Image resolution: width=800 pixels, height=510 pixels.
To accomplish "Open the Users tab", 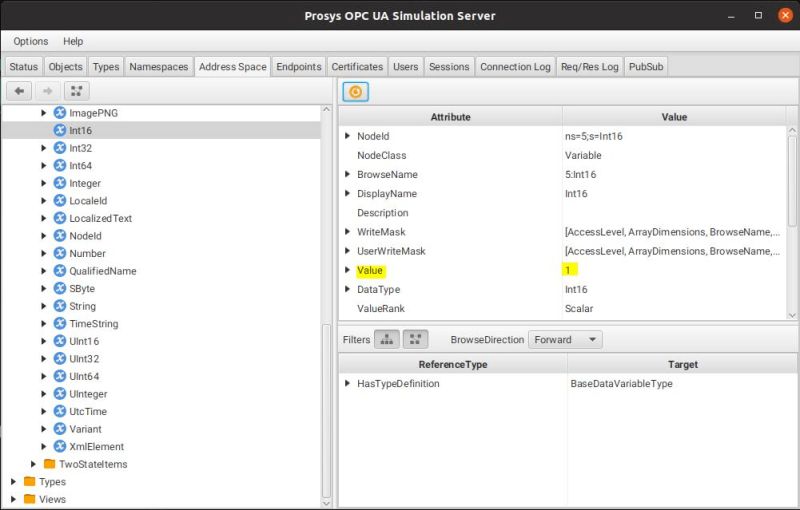I will coord(406,67).
